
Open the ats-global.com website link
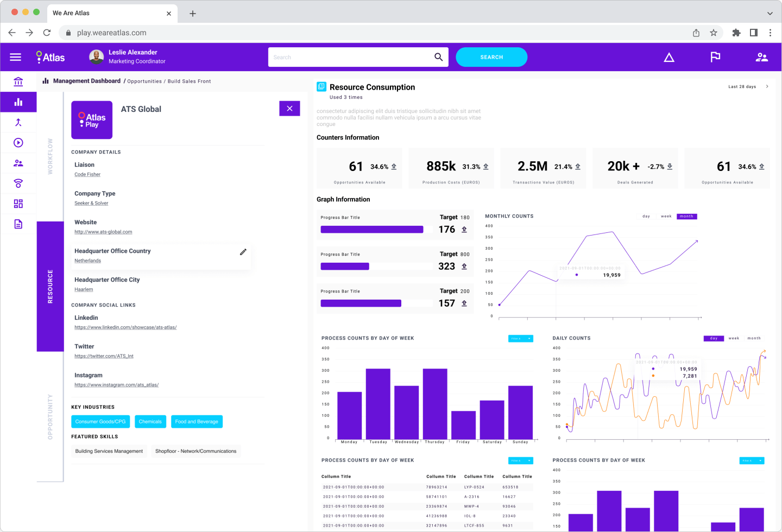103,232
